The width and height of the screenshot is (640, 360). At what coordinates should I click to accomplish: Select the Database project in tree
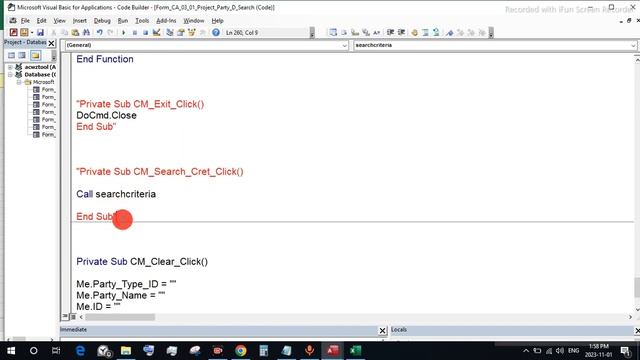(x=40, y=75)
